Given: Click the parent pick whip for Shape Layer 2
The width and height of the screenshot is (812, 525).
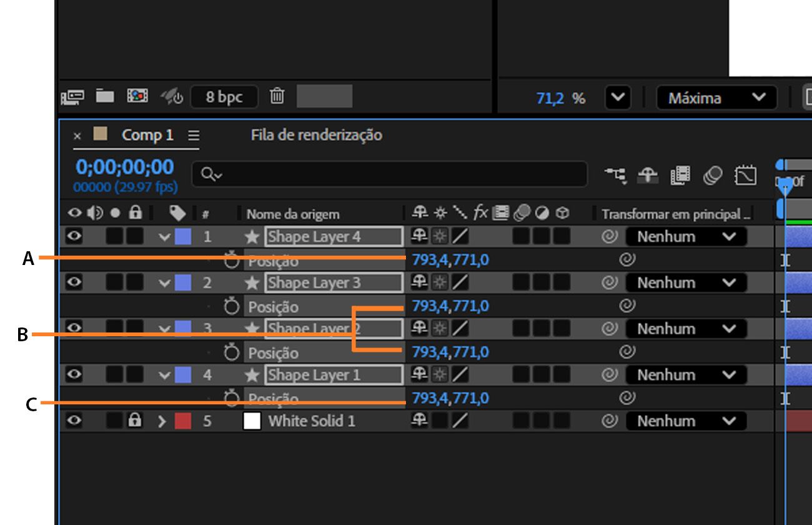Looking at the screenshot, I should click(610, 329).
